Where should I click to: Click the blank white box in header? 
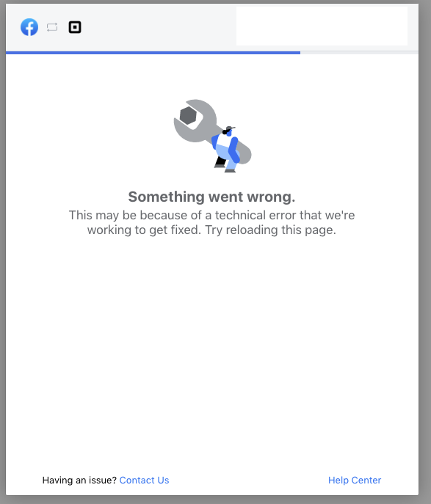tap(322, 26)
